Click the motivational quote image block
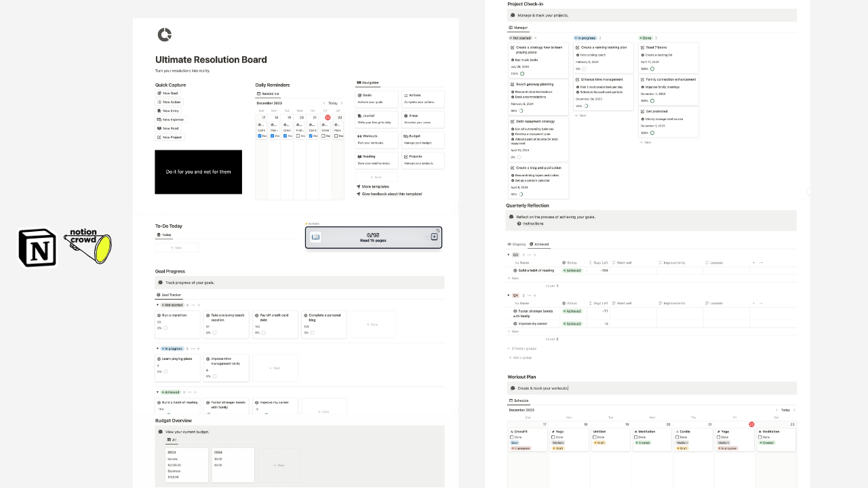 pos(198,172)
